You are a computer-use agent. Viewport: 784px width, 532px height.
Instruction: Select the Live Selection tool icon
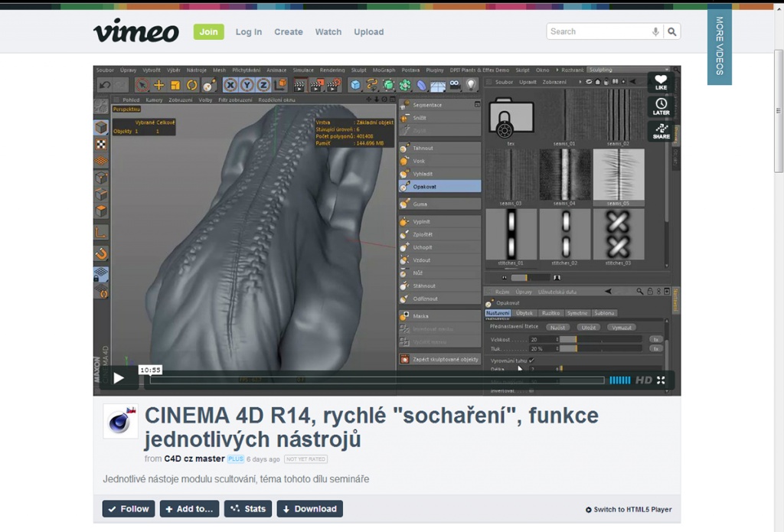point(142,85)
